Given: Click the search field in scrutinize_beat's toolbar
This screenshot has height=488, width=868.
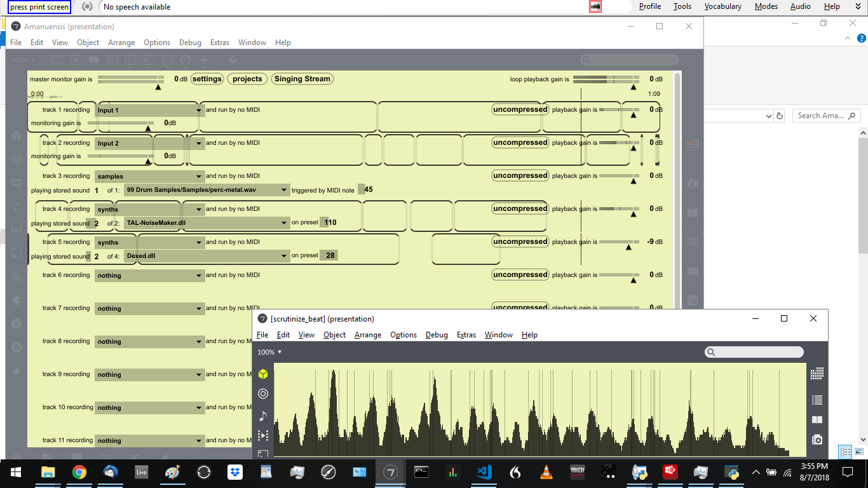Looking at the screenshot, I should tap(754, 351).
